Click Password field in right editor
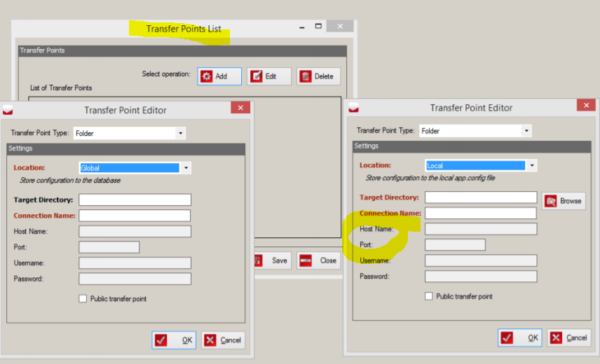This screenshot has width=600, height=364. click(x=481, y=276)
